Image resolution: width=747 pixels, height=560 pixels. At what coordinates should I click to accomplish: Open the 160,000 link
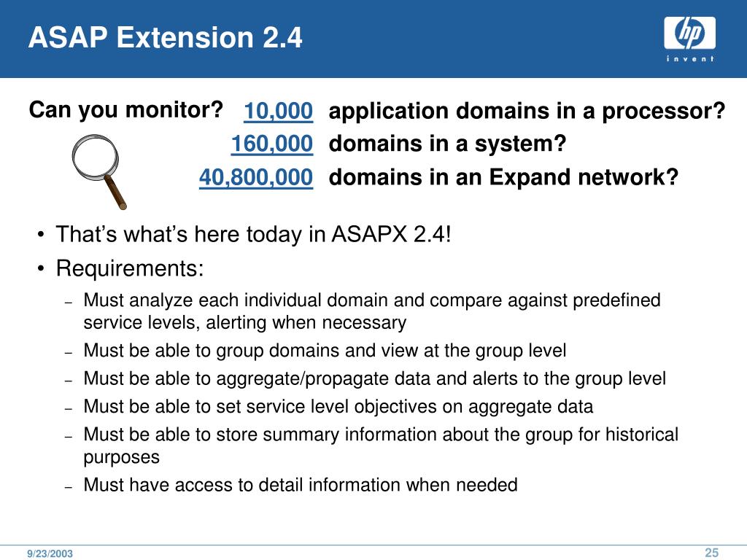click(x=272, y=144)
